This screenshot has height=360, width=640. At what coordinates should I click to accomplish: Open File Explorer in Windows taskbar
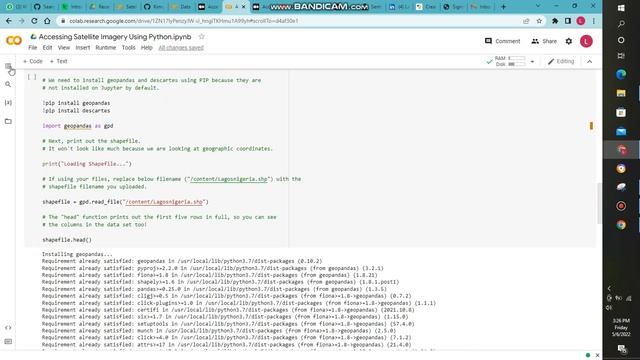[621, 93]
